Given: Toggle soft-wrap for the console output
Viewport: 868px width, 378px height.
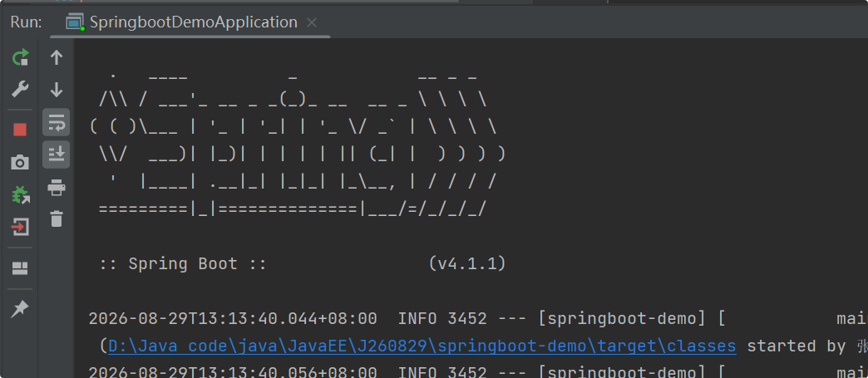Looking at the screenshot, I should tap(57, 122).
